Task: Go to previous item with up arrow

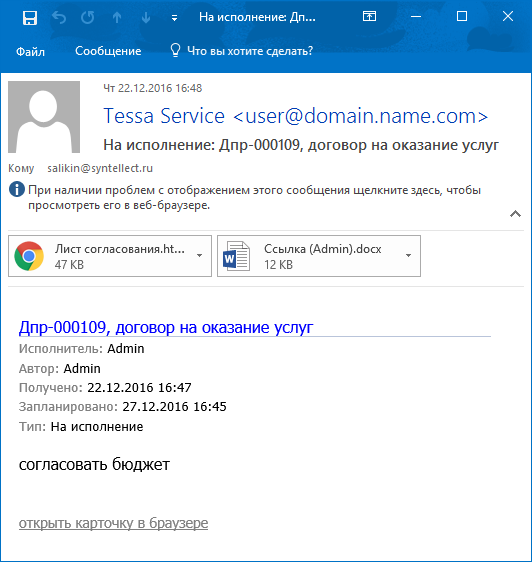Action: click(117, 18)
